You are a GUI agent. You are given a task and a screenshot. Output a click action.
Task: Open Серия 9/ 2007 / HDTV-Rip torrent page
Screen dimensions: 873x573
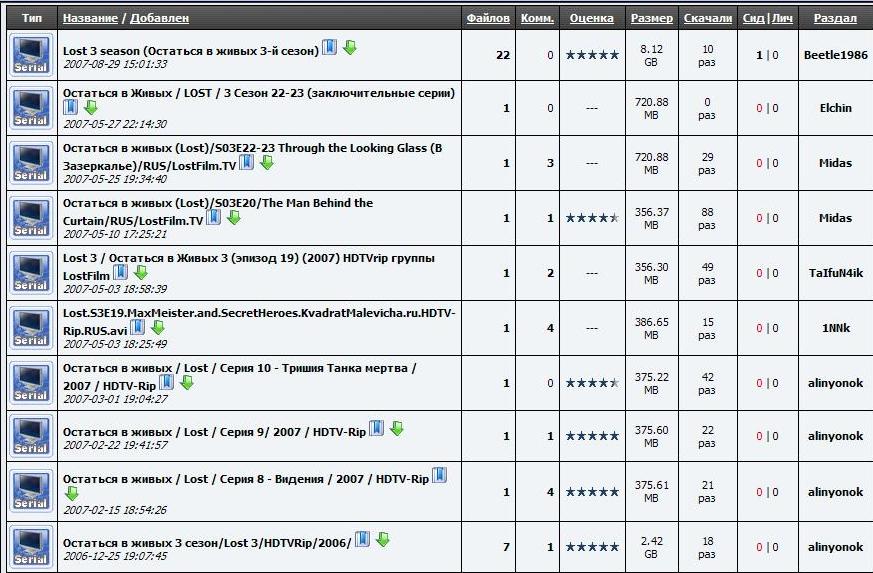coord(214,432)
